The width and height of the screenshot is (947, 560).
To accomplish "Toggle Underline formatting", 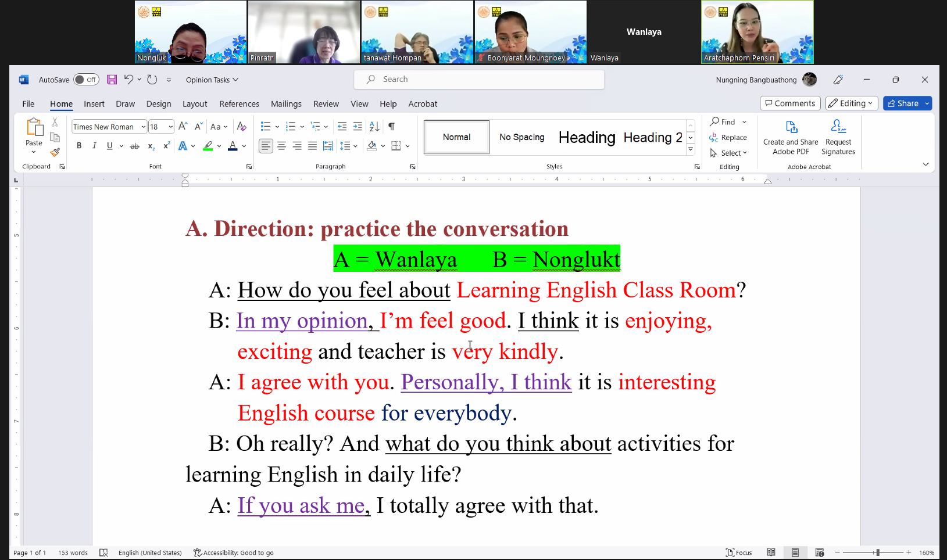I will [109, 146].
